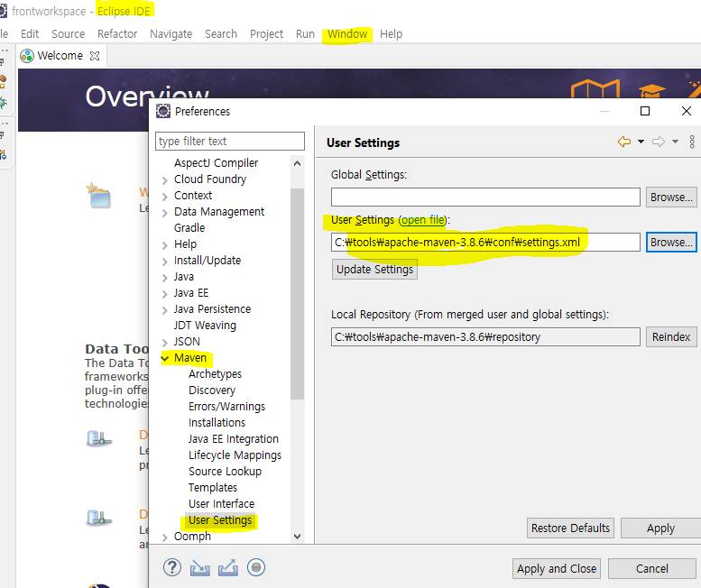
Task: Select Lifecycle Mappings under Maven
Action: click(235, 455)
